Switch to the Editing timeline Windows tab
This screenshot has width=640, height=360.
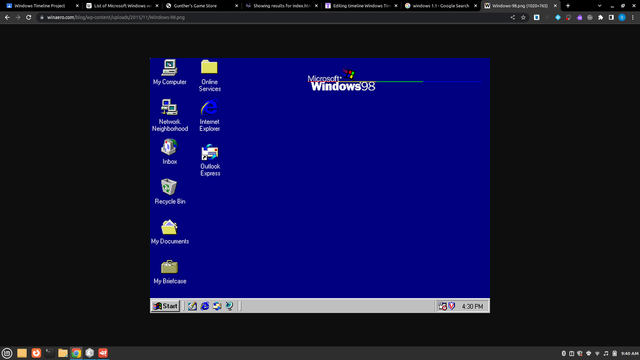point(362,6)
